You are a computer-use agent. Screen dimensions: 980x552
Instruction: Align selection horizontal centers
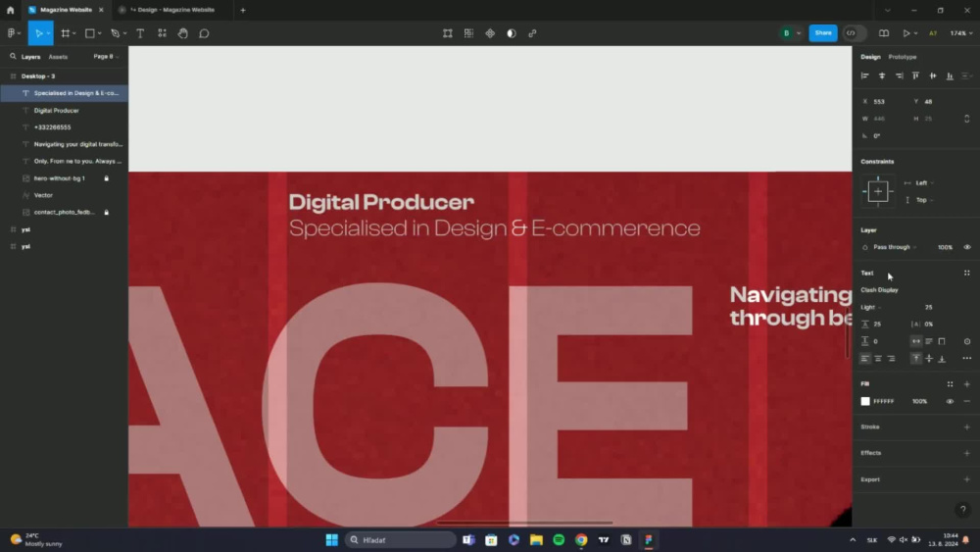[x=882, y=75]
